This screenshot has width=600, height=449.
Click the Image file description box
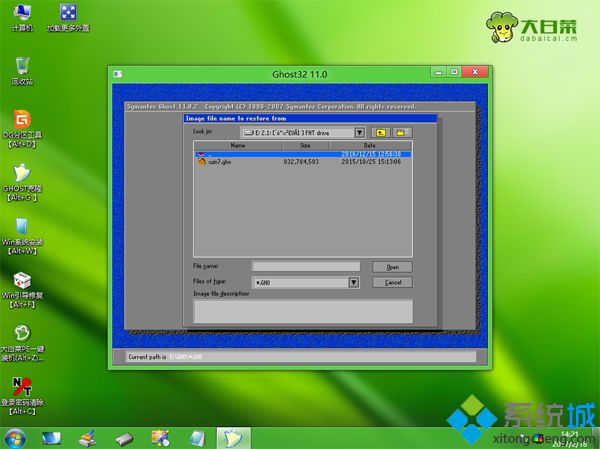[303, 311]
